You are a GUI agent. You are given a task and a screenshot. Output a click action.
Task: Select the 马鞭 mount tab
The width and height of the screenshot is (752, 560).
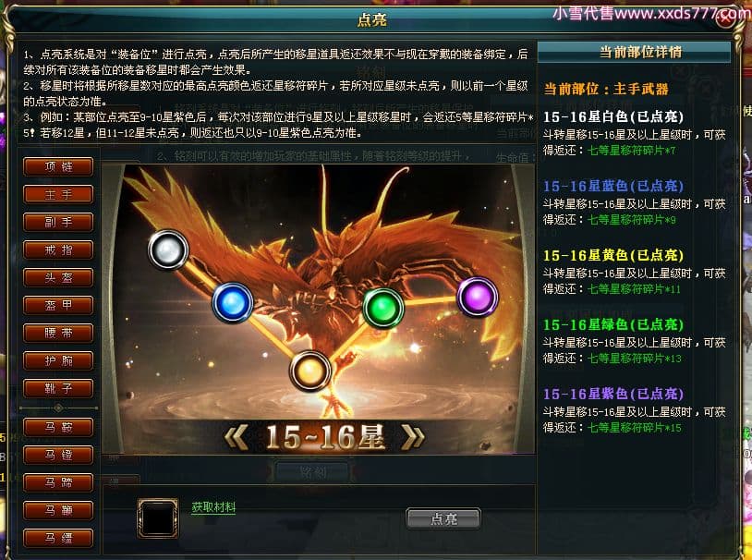(58, 511)
